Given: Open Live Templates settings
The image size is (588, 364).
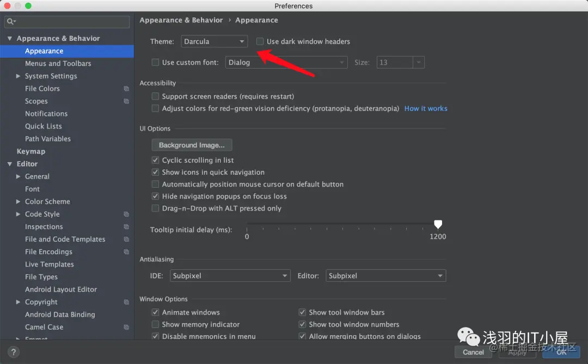Looking at the screenshot, I should point(50,264).
